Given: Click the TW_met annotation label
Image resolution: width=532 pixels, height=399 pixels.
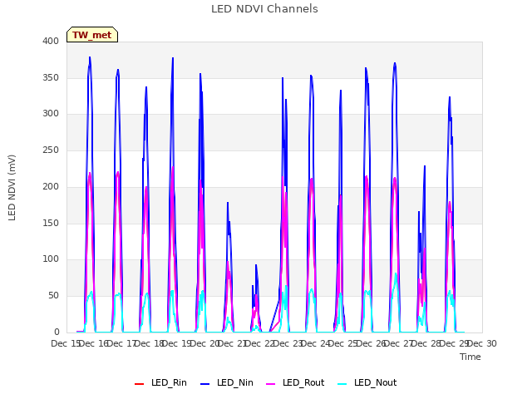Looking at the screenshot, I should tap(92, 35).
